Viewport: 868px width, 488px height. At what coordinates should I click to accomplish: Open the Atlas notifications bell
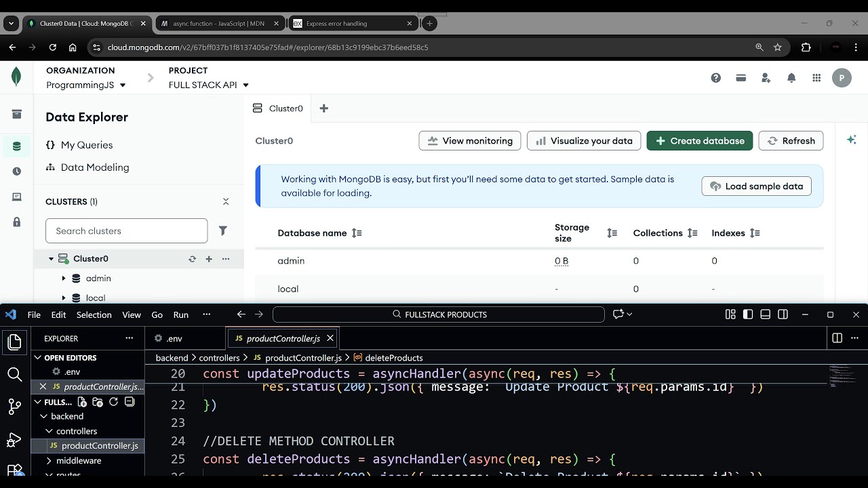791,78
